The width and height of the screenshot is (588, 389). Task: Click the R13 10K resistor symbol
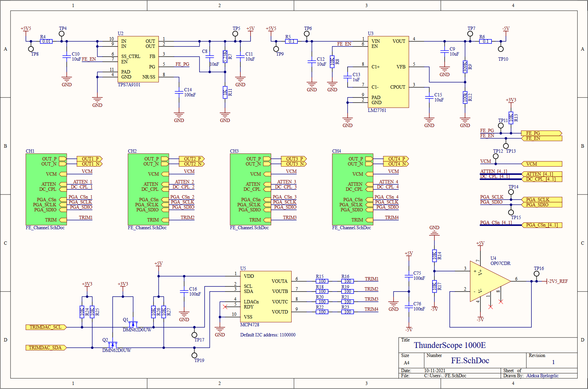click(x=511, y=118)
